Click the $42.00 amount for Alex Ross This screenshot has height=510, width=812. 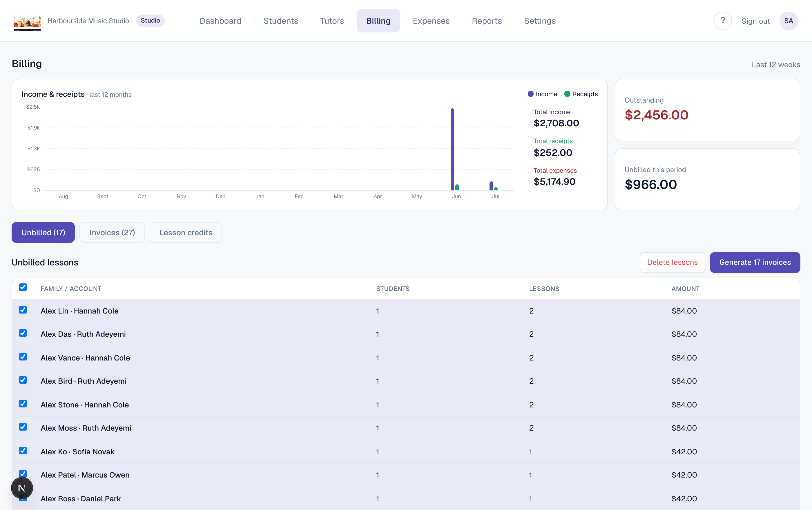tap(684, 498)
